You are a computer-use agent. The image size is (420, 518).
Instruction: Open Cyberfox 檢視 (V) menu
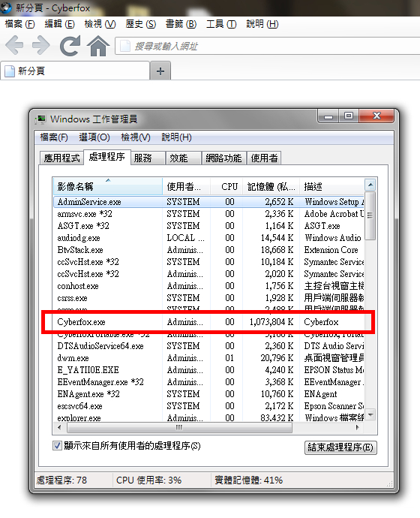(x=100, y=24)
